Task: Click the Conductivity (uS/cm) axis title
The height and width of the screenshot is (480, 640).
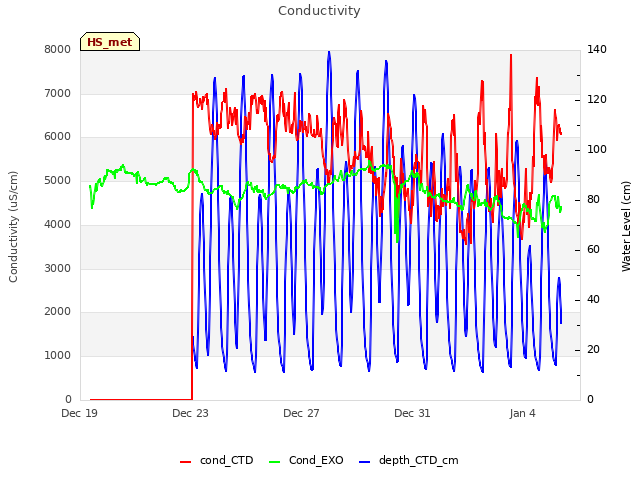Action: [13, 227]
